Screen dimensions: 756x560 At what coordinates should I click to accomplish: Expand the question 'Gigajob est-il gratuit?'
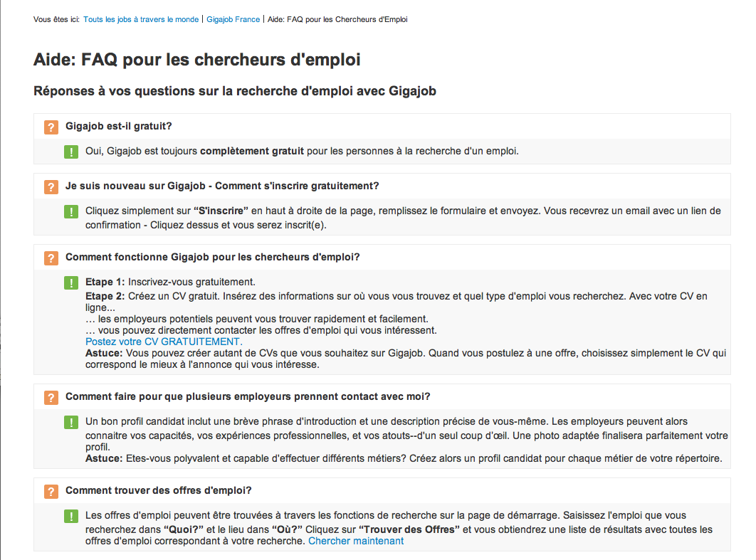(119, 126)
